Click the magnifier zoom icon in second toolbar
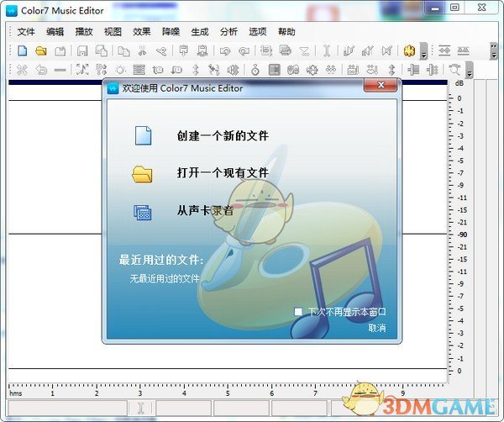Screen dimensions: 504x422 [454, 70]
